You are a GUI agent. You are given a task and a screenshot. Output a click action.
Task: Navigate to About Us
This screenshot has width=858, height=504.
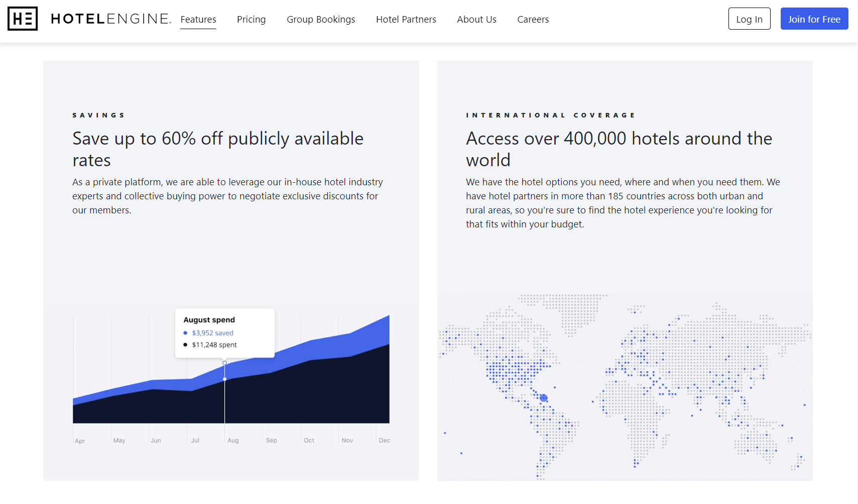(x=476, y=20)
